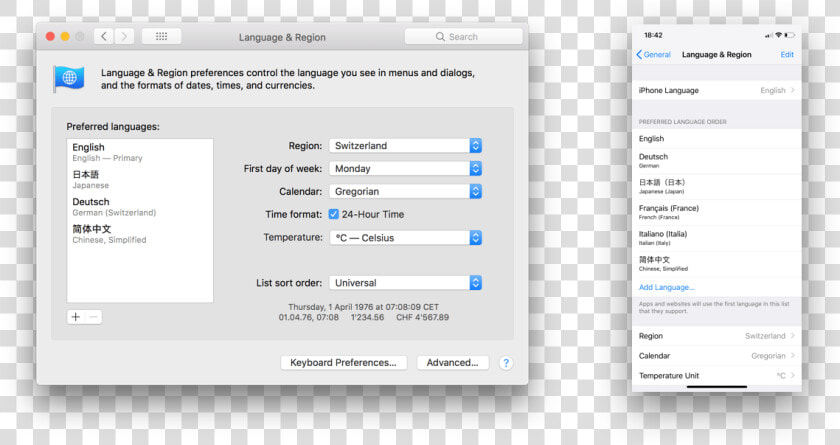This screenshot has width=840, height=445.
Task: Tap English in iPhone preferred language order
Action: point(717,139)
